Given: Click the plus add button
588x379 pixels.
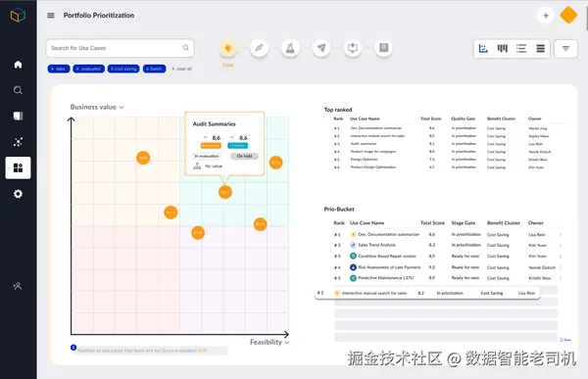Looking at the screenshot, I should point(546,16).
